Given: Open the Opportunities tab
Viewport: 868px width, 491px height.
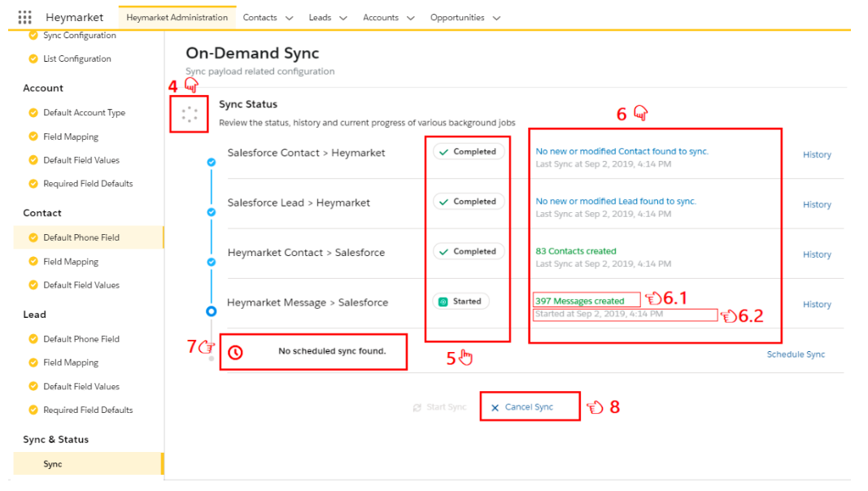Looking at the screenshot, I should [457, 18].
